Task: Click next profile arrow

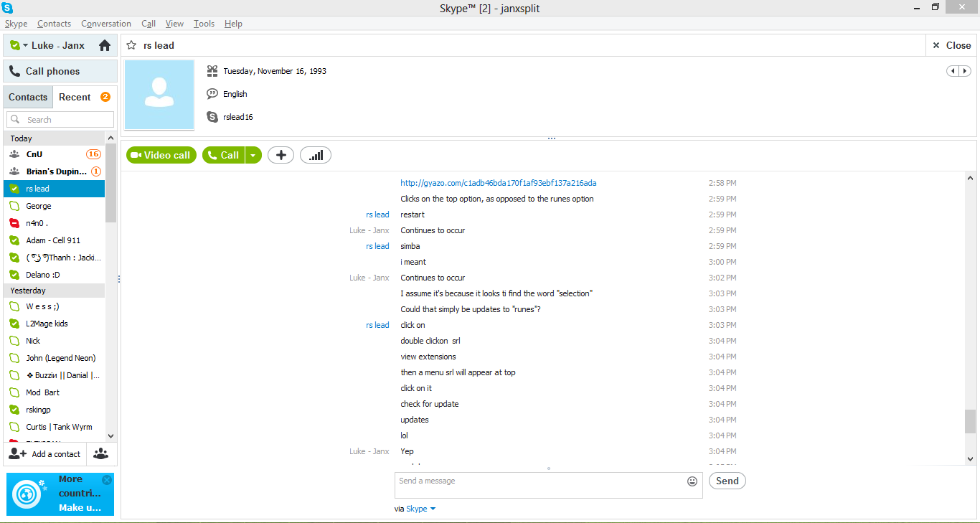Action: pyautogui.click(x=965, y=71)
